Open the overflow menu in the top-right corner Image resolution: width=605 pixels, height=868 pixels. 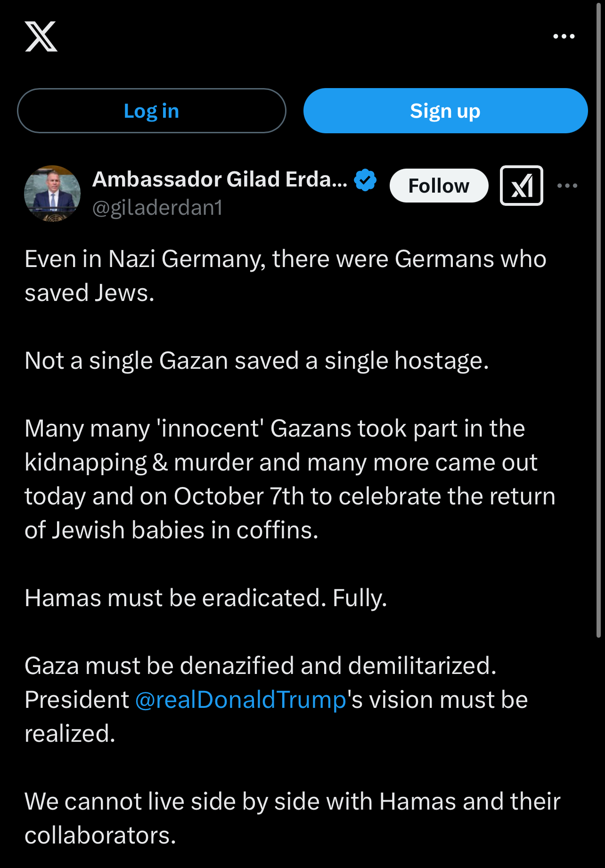[x=564, y=35]
